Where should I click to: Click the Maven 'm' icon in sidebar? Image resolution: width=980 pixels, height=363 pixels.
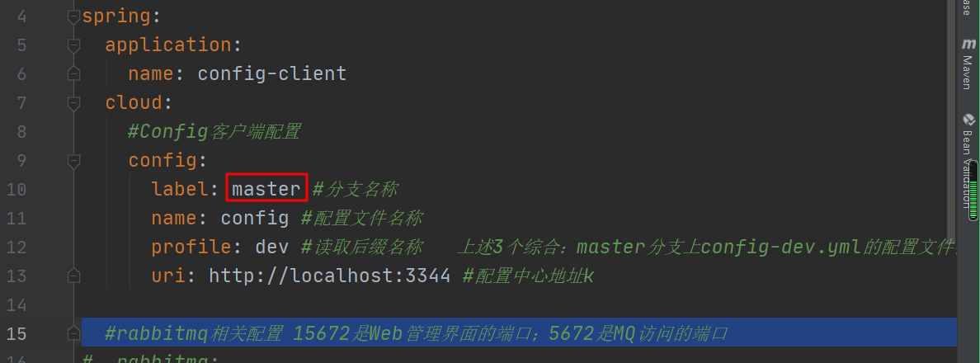tap(968, 45)
